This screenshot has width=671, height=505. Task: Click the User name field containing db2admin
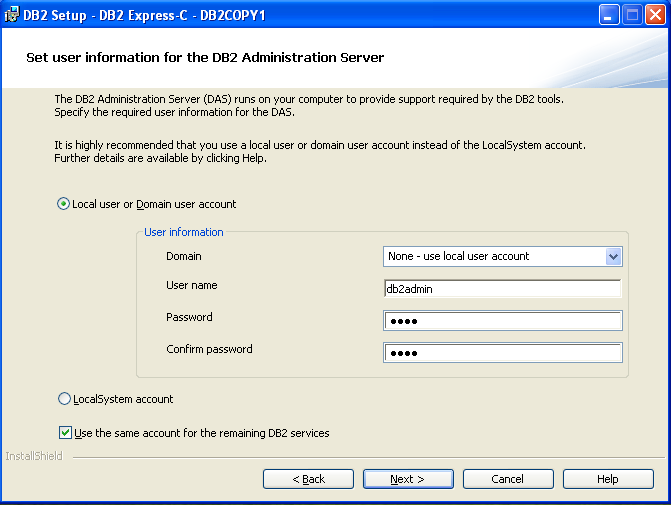coord(503,289)
